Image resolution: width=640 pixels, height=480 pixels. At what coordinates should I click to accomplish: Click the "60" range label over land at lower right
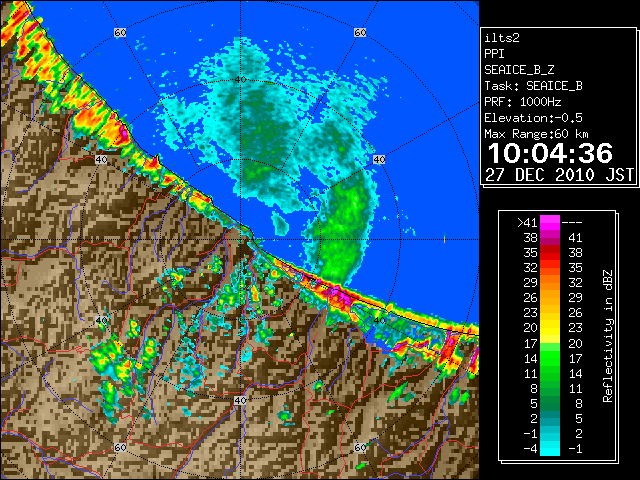[360, 448]
